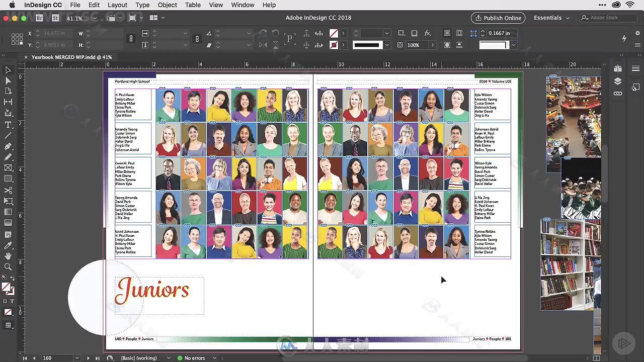The height and width of the screenshot is (362, 644).
Task: Open zoom level 41.1% dropdown
Action: point(94,18)
